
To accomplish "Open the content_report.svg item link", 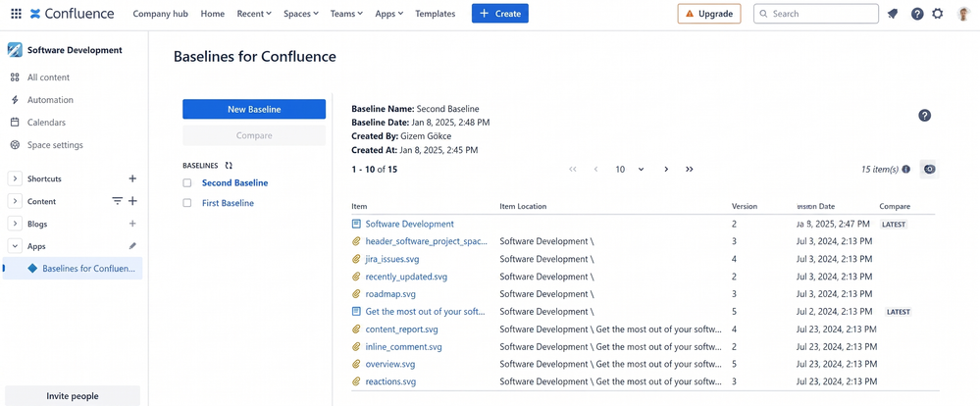I will tap(402, 329).
